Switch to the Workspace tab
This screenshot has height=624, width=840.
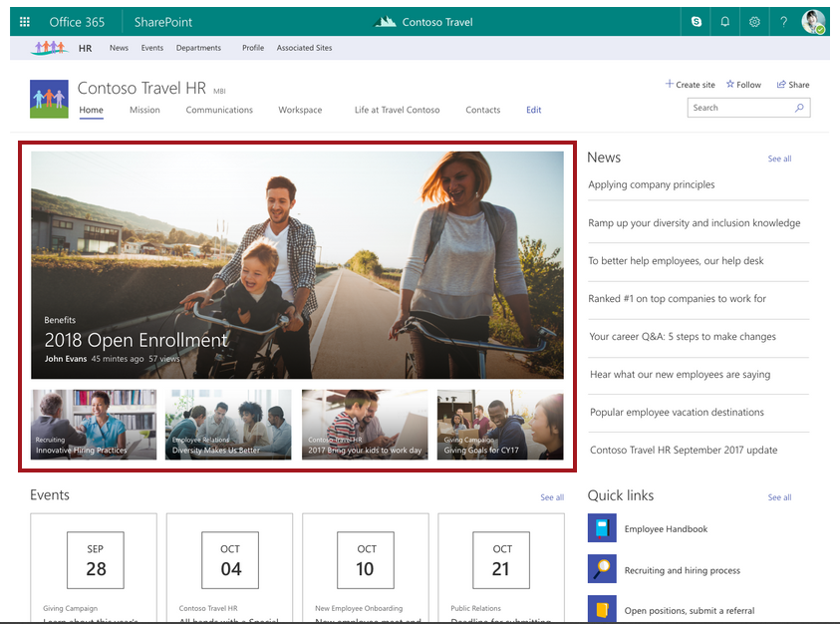tap(300, 110)
